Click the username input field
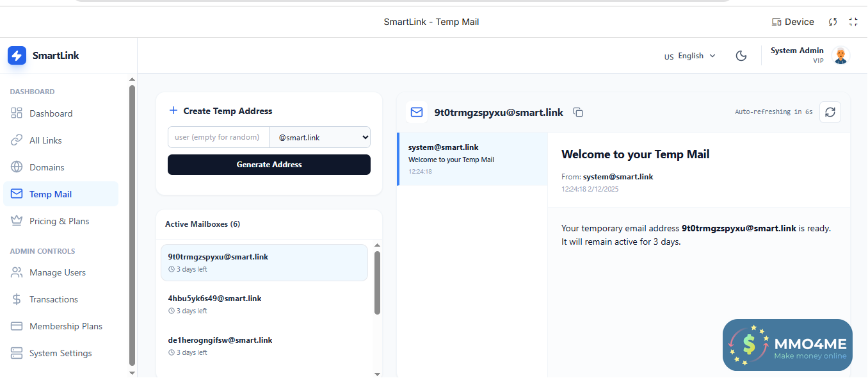The width and height of the screenshot is (868, 378). [x=218, y=137]
